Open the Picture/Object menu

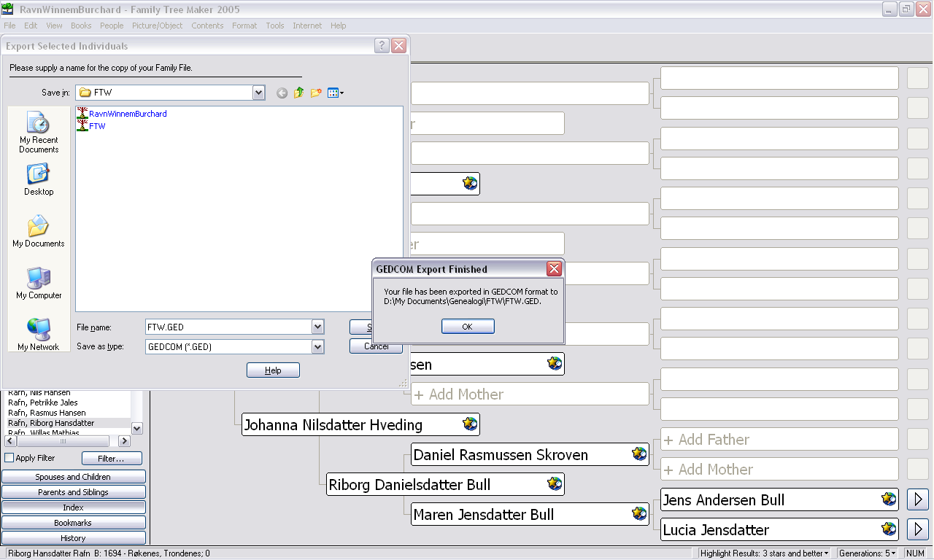158,26
